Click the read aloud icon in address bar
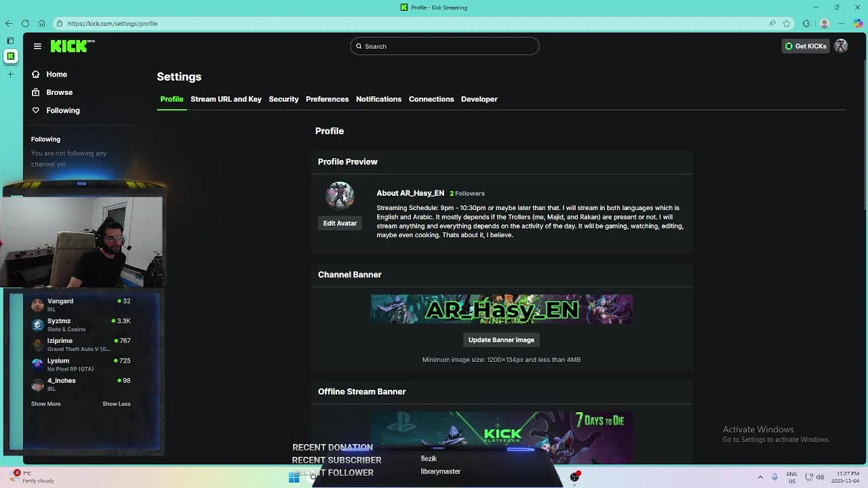This screenshot has height=488, width=868. pyautogui.click(x=772, y=23)
